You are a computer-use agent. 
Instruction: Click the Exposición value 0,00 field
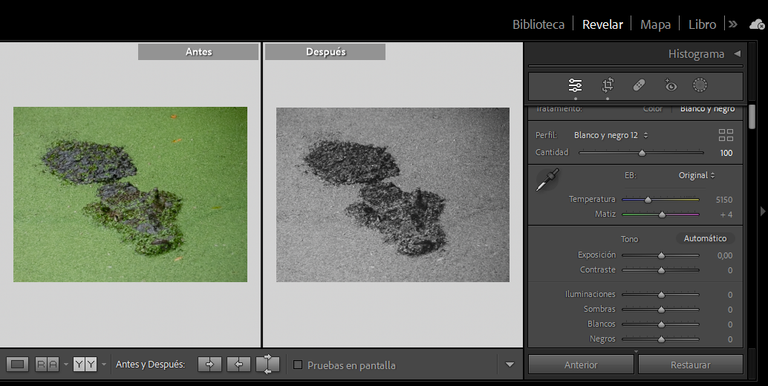tap(724, 255)
